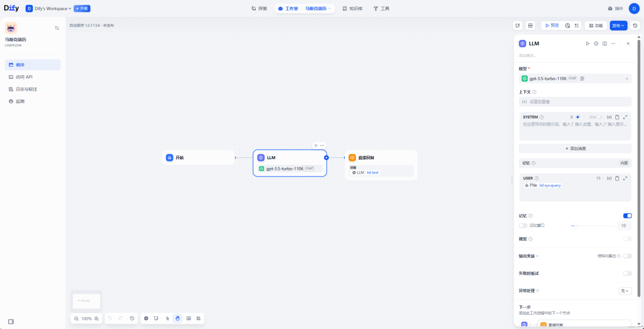
Task: Expand the publish dropdown button
Action: (618, 26)
